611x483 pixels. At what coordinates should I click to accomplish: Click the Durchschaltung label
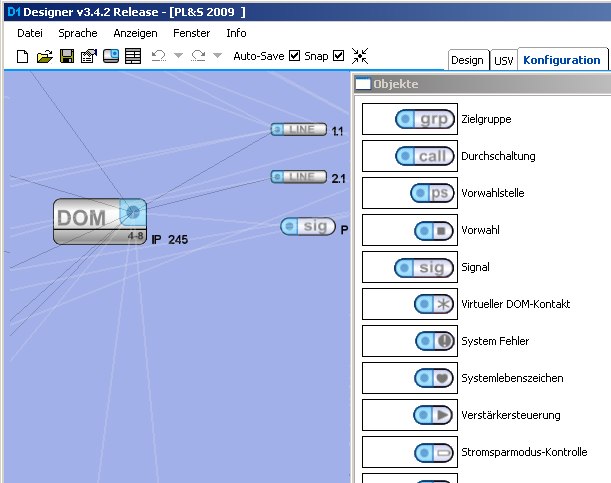pyautogui.click(x=498, y=156)
